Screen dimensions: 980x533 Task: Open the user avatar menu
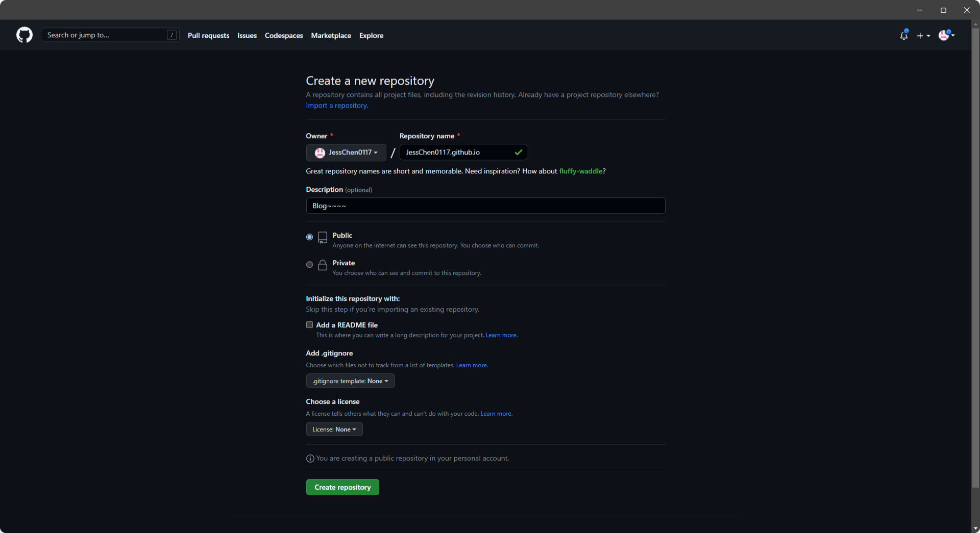click(946, 35)
